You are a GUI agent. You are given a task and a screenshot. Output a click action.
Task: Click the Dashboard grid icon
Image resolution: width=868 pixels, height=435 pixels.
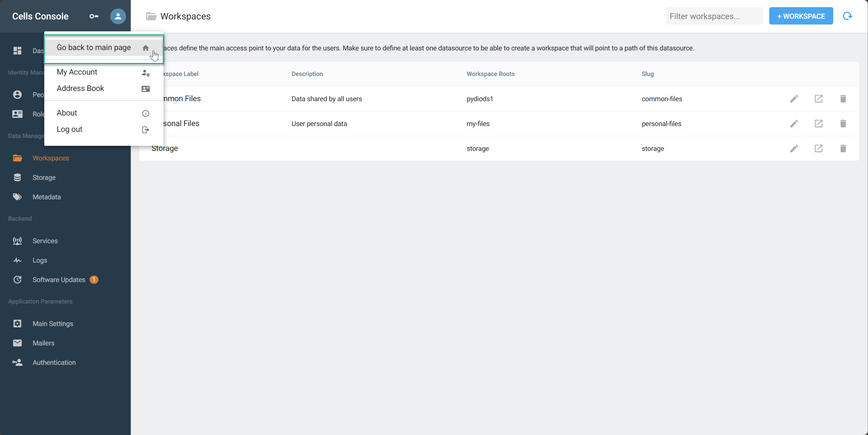[17, 51]
